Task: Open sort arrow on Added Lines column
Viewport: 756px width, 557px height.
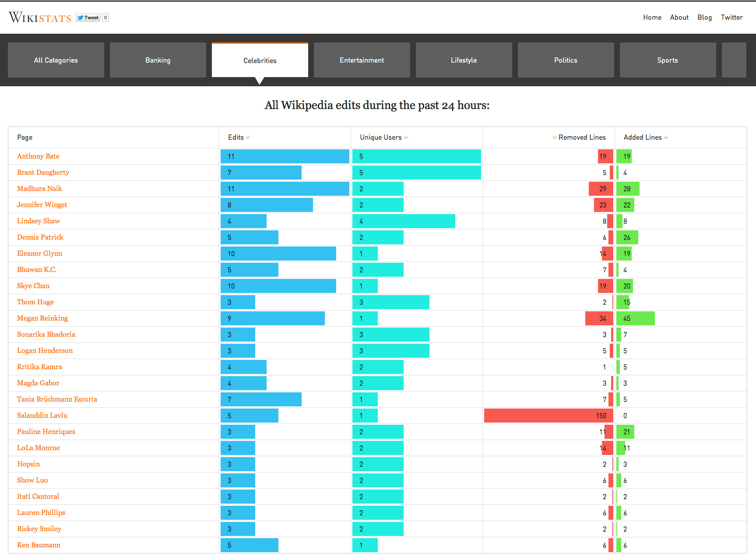Action: pyautogui.click(x=666, y=137)
